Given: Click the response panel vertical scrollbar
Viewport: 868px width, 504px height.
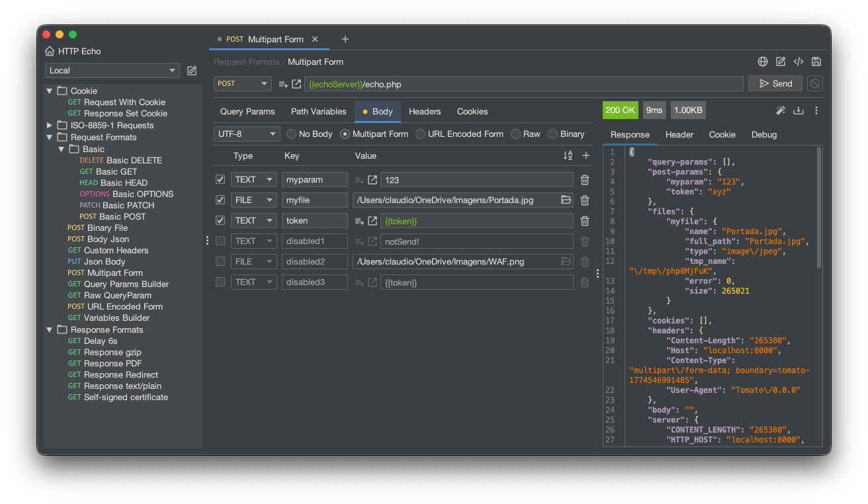Looking at the screenshot, I should tap(819, 208).
